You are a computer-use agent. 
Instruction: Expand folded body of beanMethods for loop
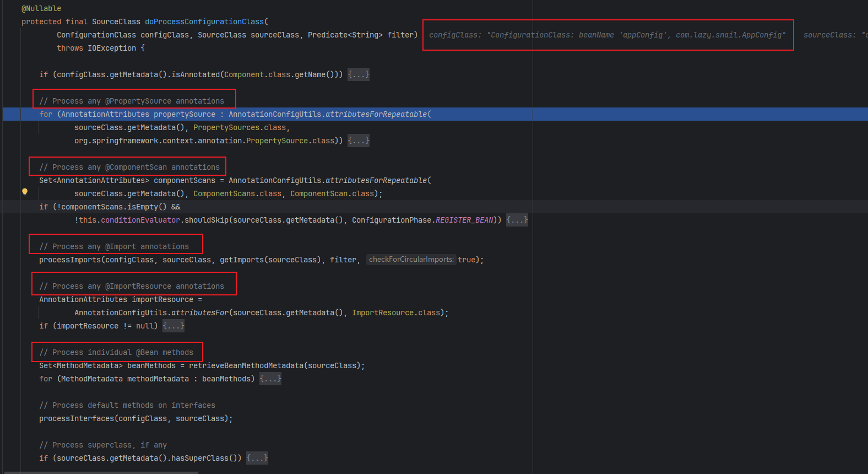coord(270,379)
